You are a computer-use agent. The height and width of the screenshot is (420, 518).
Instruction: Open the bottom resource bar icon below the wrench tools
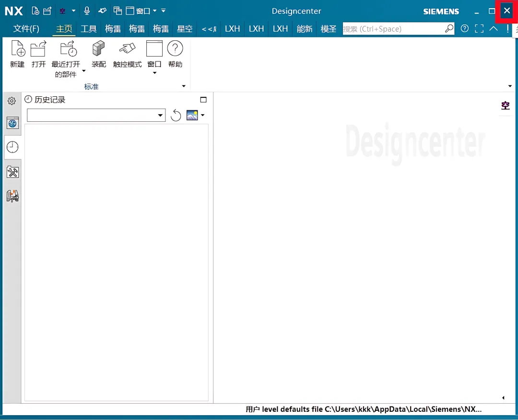12,196
